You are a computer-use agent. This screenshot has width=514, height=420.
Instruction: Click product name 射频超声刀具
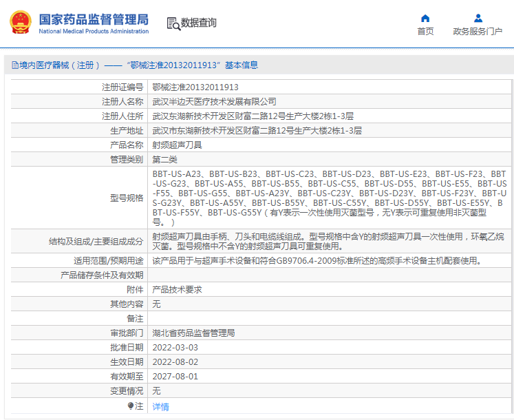177,145
